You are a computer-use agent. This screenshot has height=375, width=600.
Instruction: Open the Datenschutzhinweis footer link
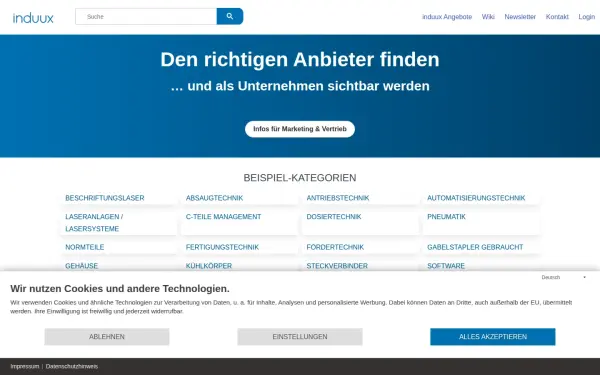point(72,367)
